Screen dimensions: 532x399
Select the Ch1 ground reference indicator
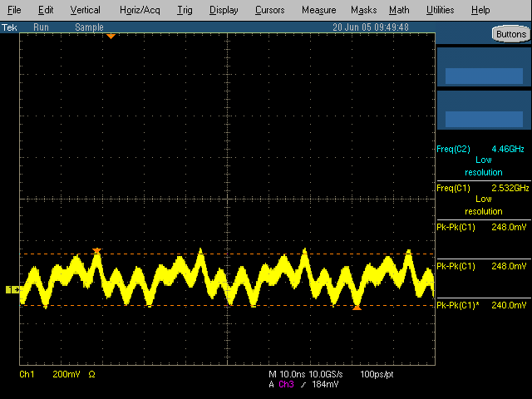point(12,289)
